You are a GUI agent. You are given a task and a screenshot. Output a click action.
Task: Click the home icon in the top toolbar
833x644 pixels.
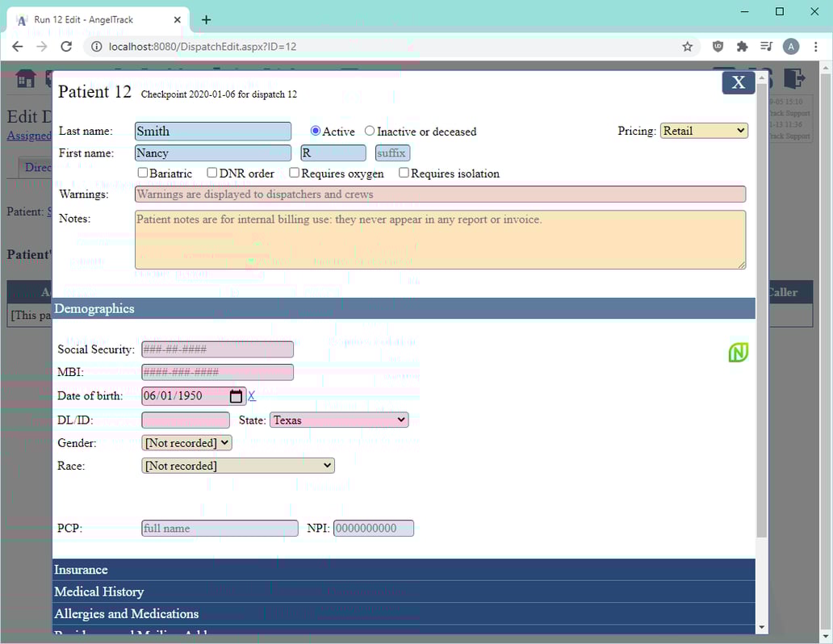(24, 78)
